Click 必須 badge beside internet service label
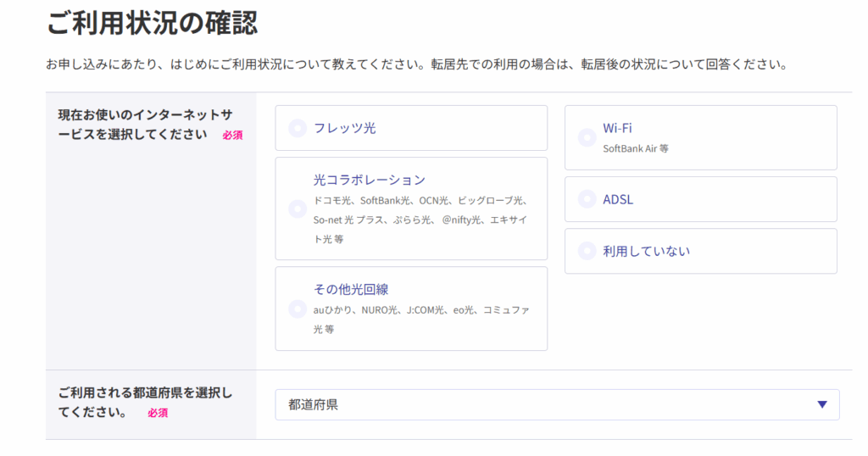This screenshot has width=868, height=456. (232, 135)
